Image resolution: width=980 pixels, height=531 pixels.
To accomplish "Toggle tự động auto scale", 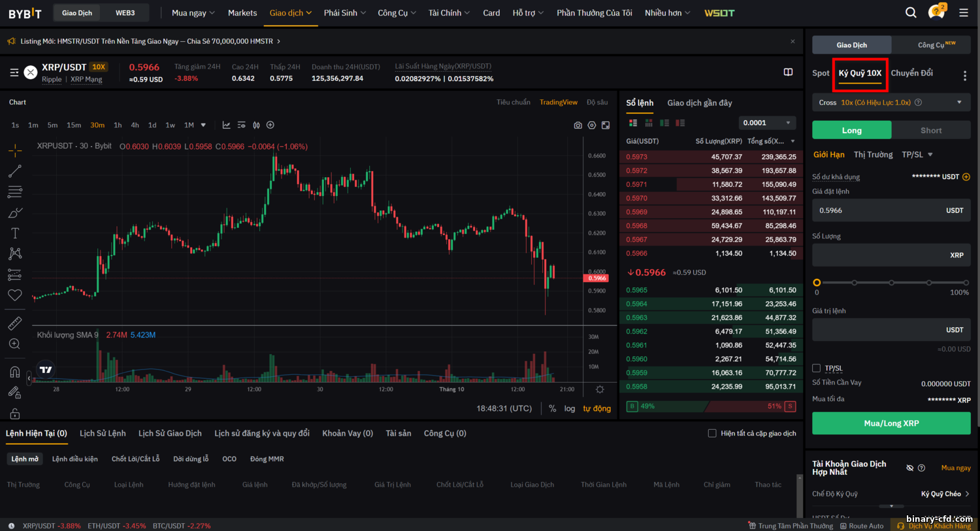I will click(597, 408).
